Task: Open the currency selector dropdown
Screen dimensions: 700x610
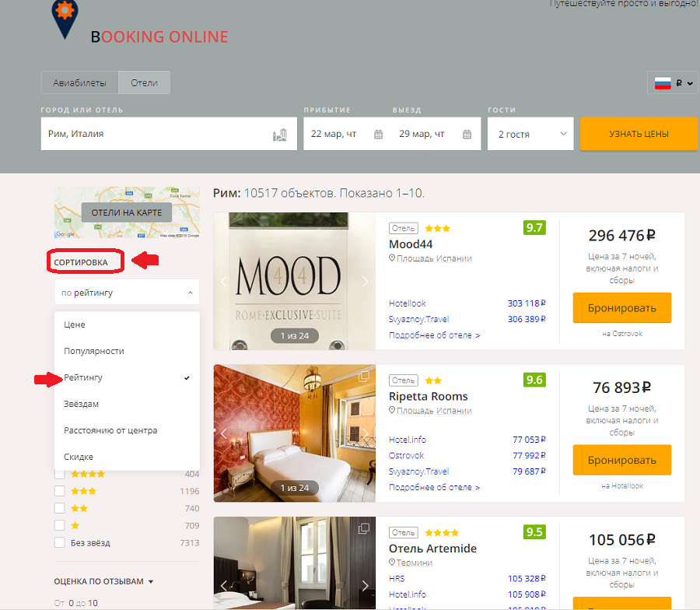Action: click(x=673, y=83)
